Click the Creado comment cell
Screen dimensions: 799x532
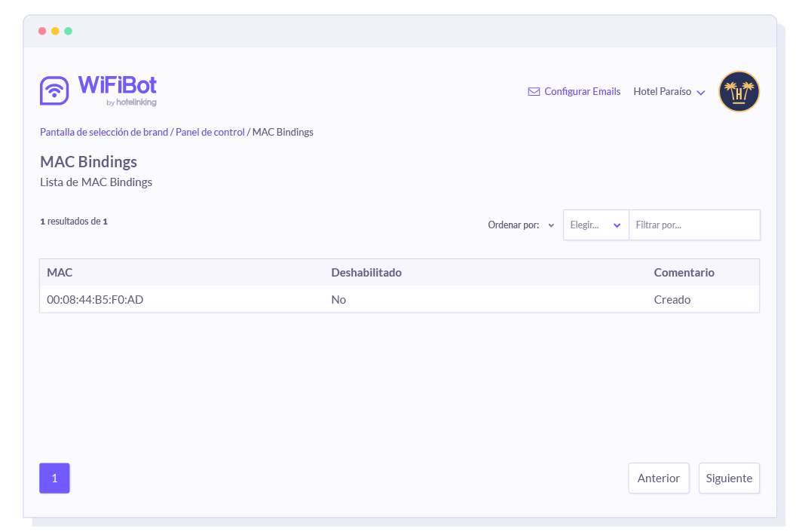click(x=672, y=300)
